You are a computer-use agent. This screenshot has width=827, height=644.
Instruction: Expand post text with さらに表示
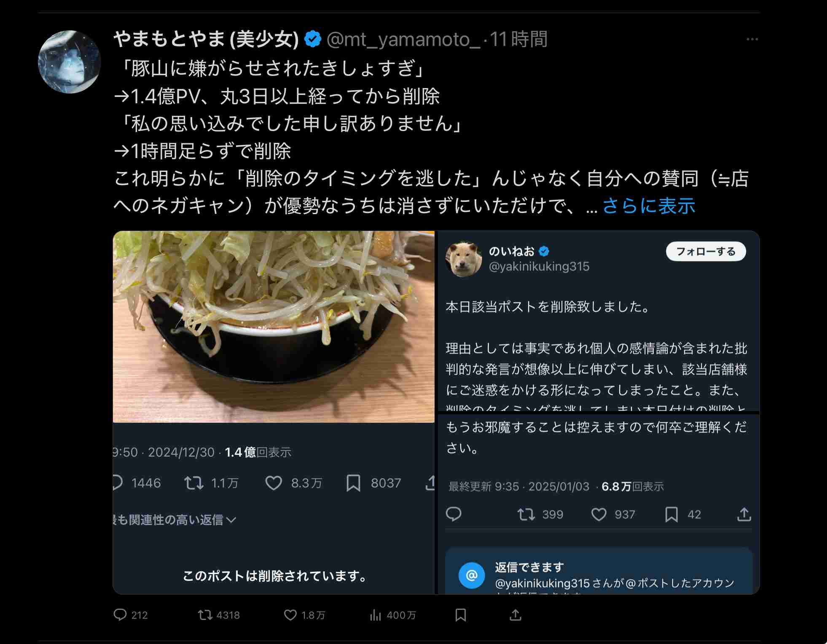[x=649, y=206]
